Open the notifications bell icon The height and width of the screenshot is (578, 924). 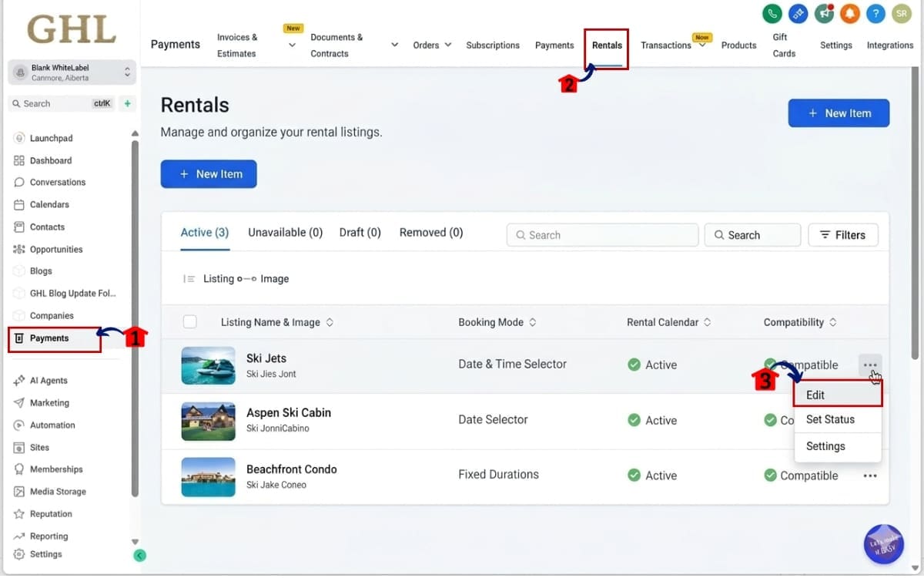[849, 13]
